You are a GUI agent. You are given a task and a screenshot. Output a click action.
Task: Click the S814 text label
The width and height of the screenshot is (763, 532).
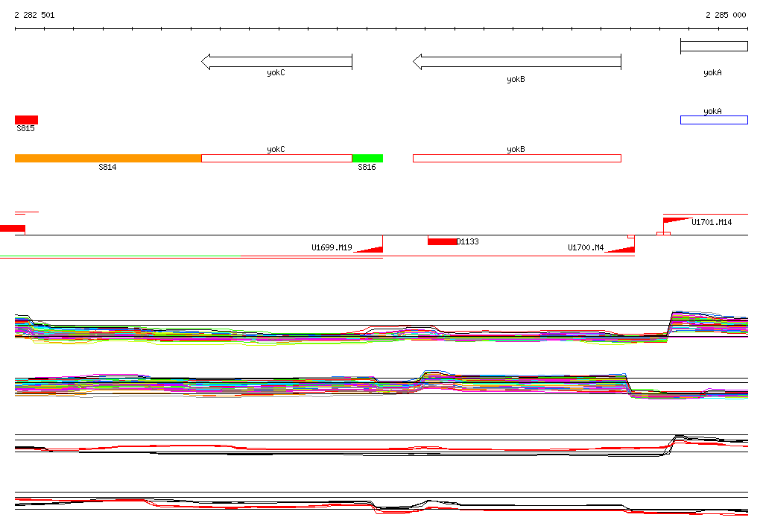107,167
